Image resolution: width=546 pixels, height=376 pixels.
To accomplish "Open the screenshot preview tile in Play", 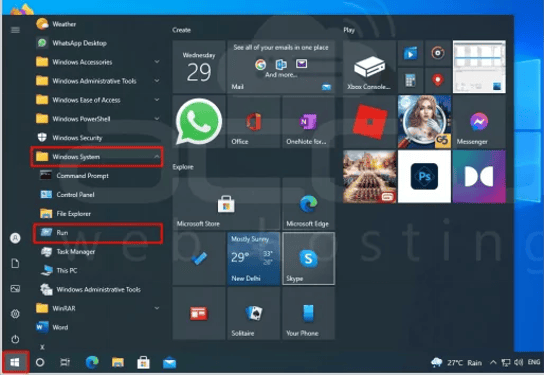I will point(479,67).
